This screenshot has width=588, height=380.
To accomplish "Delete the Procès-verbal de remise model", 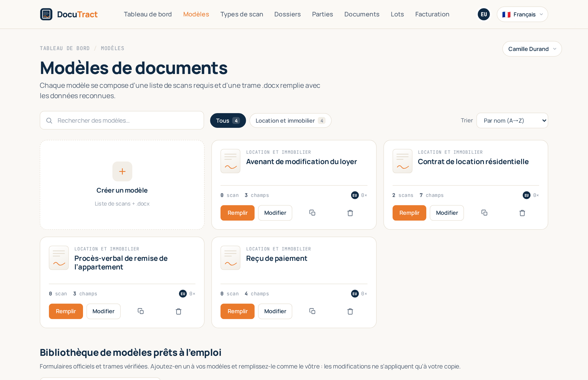I will pyautogui.click(x=179, y=311).
